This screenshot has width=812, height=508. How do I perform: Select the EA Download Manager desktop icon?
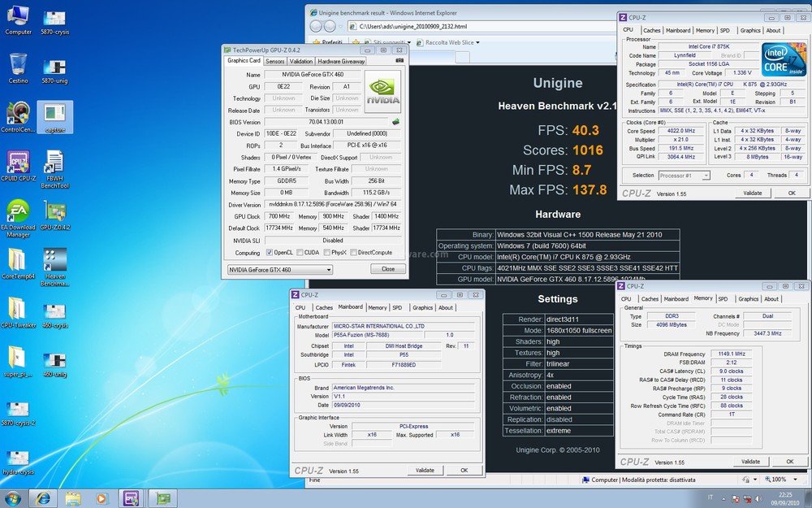click(18, 218)
